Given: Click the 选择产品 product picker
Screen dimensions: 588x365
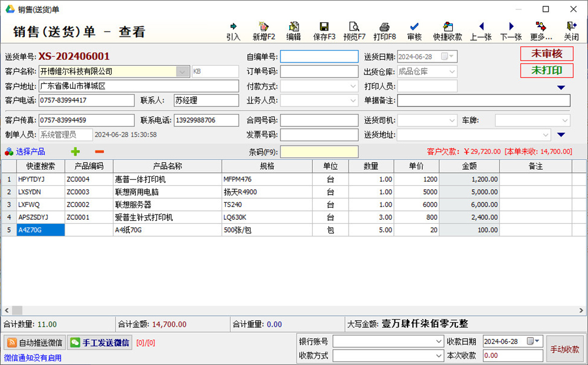Looking at the screenshot, I should [25, 152].
